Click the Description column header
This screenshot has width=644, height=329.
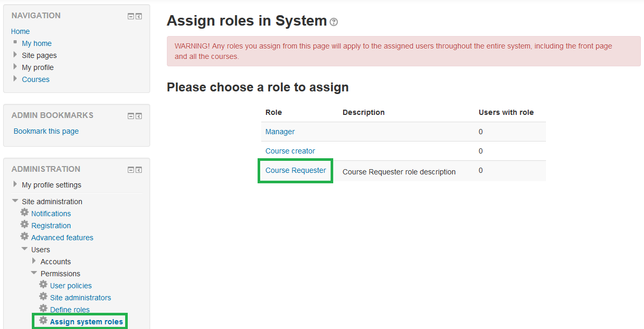pyautogui.click(x=363, y=112)
